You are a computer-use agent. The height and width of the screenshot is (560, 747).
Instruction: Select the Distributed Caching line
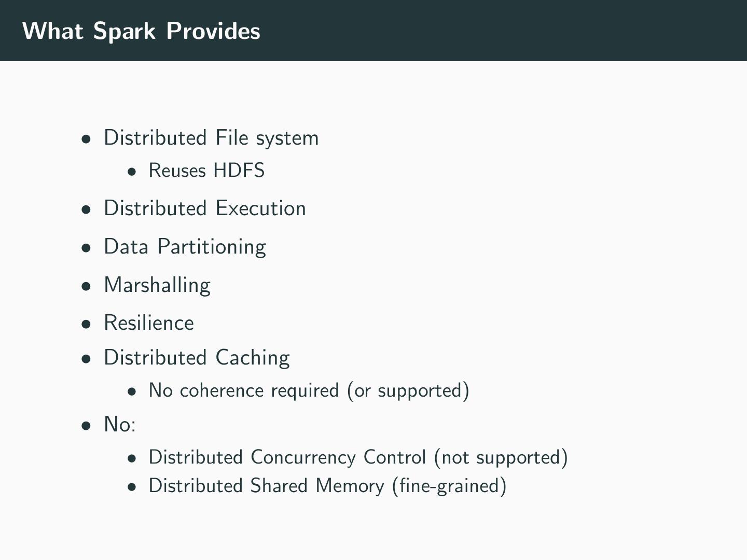[x=197, y=358]
